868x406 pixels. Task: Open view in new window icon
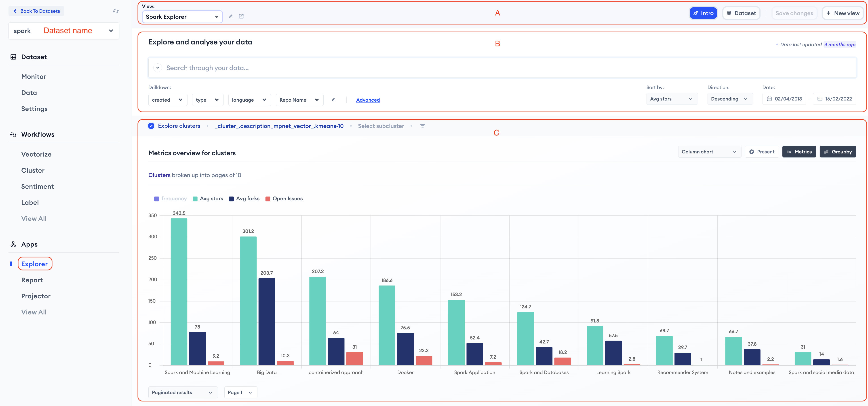point(241,16)
